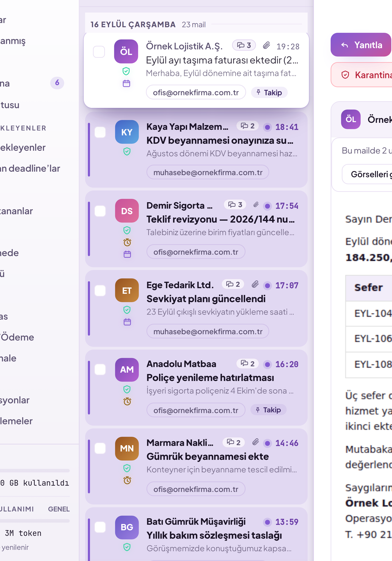This screenshot has height=561, width=392.
Task: Click the attachment paperclip on Ege Tedarik mail
Action: pyautogui.click(x=255, y=284)
